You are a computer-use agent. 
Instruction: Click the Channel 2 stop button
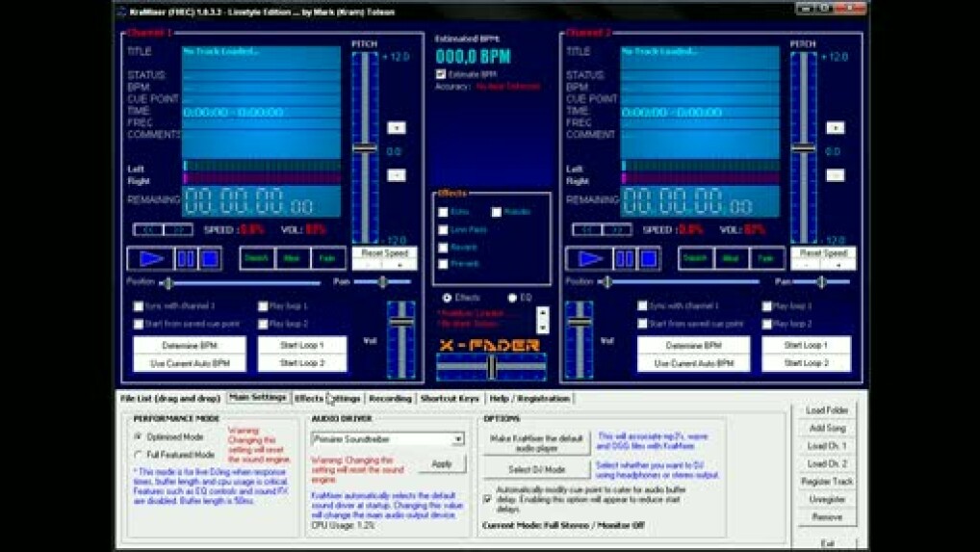click(649, 258)
